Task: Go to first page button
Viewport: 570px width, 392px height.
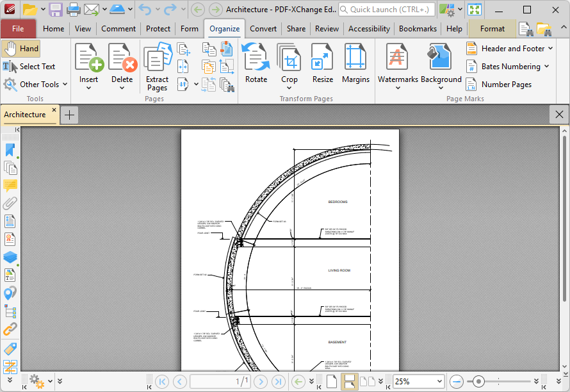Action: [162, 382]
